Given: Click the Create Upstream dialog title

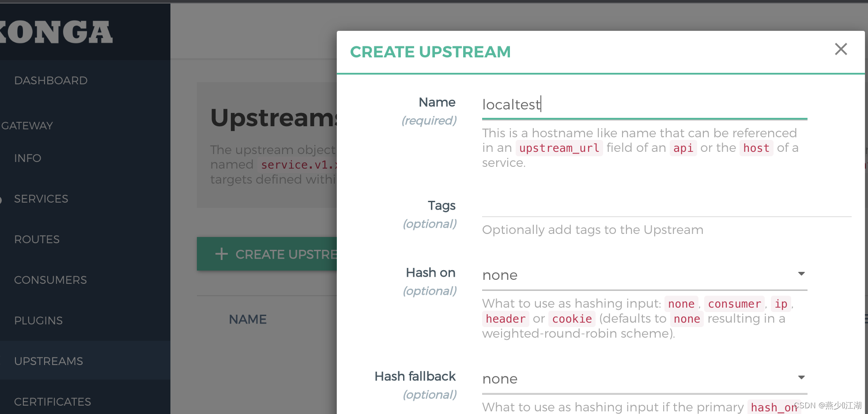Looking at the screenshot, I should pos(430,52).
